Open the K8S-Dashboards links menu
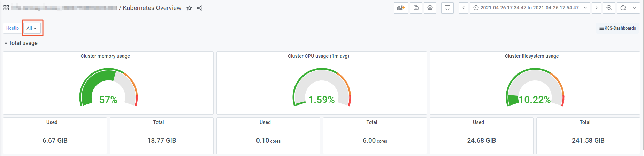The height and width of the screenshot is (156, 644). [618, 28]
